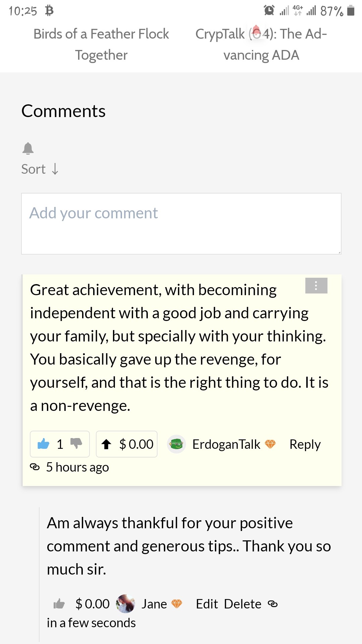Tip ErdoganTalk's comment via $0.00 arrow button
The width and height of the screenshot is (362, 644).
tap(127, 444)
